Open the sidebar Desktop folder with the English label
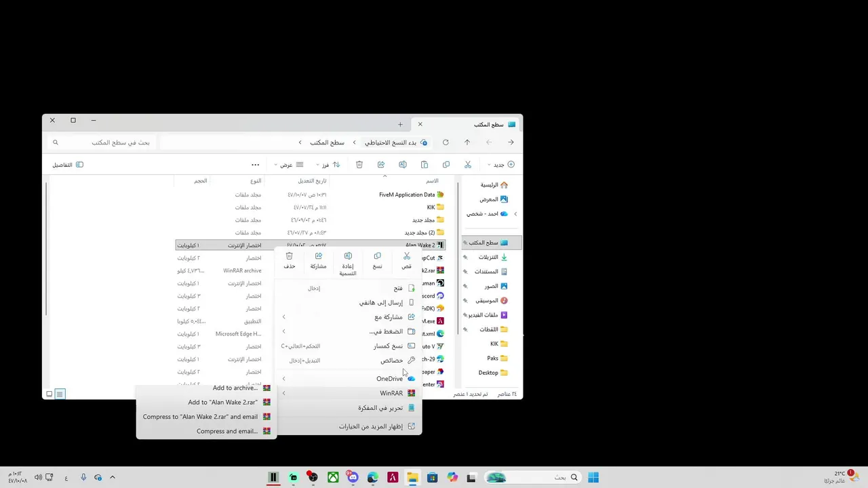Image resolution: width=868 pixels, height=488 pixels. coord(493,372)
